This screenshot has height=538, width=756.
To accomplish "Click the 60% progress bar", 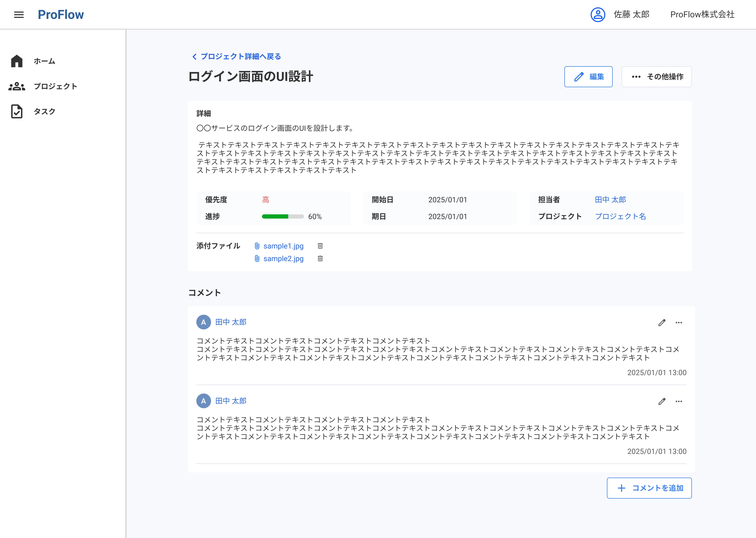I will click(x=283, y=216).
